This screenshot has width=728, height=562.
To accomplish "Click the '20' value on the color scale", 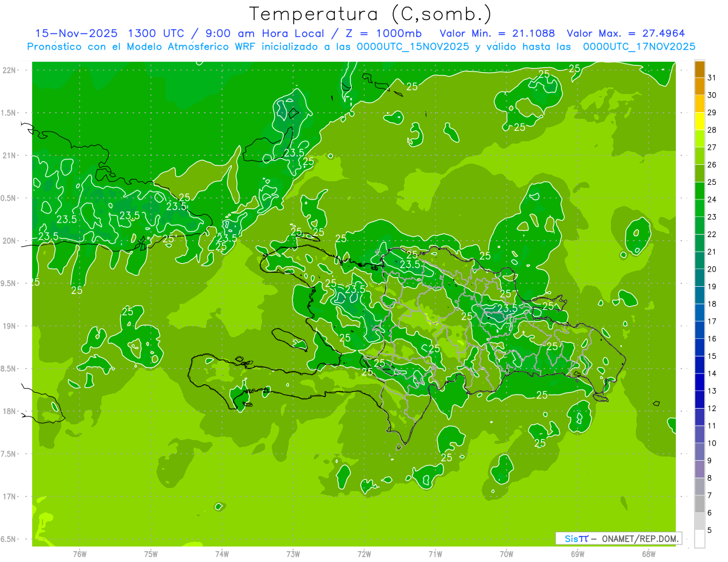I will point(712,269).
